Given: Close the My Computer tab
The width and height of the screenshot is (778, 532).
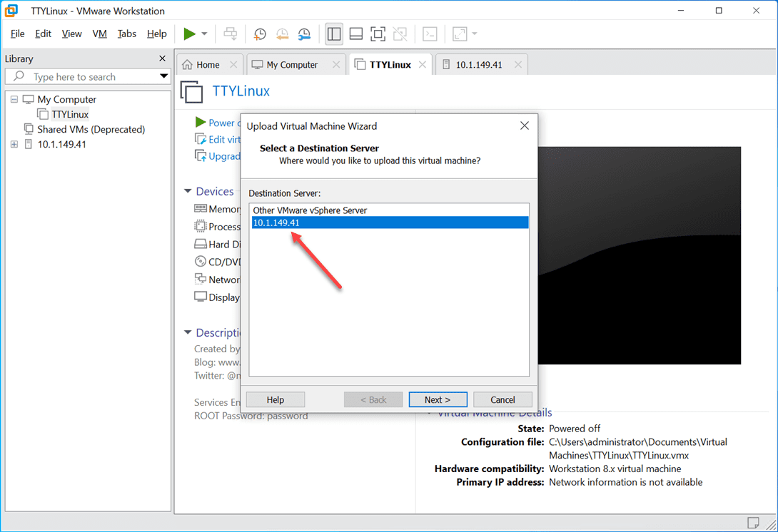Looking at the screenshot, I should (x=336, y=64).
